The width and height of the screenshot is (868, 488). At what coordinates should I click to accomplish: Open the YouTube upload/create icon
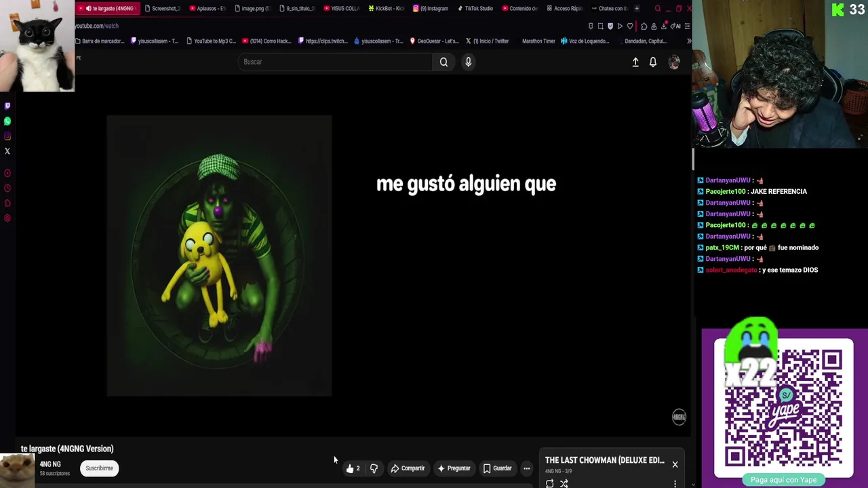635,62
